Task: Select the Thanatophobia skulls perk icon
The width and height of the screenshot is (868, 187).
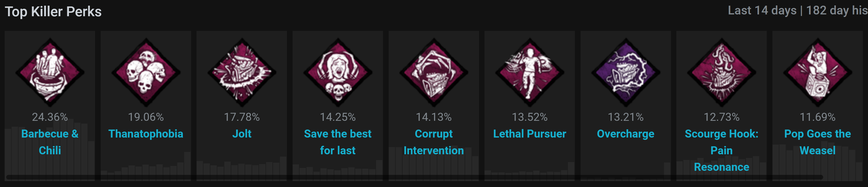Action: coord(146,72)
